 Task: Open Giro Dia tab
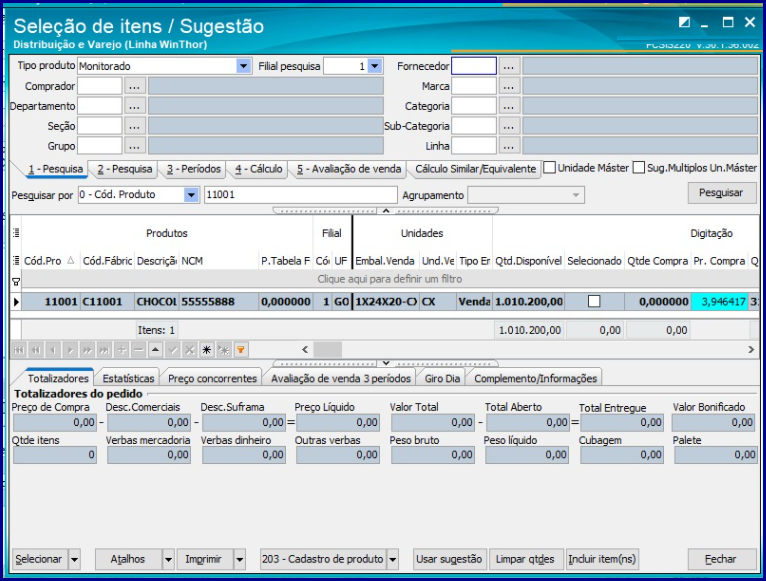pos(442,379)
